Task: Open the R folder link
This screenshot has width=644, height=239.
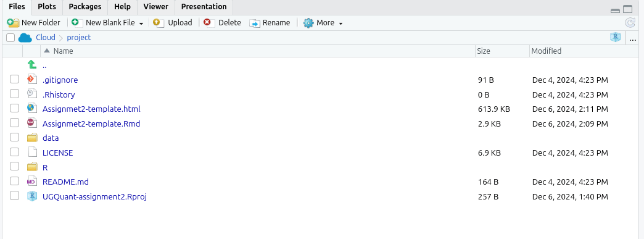Action: pyautogui.click(x=45, y=168)
